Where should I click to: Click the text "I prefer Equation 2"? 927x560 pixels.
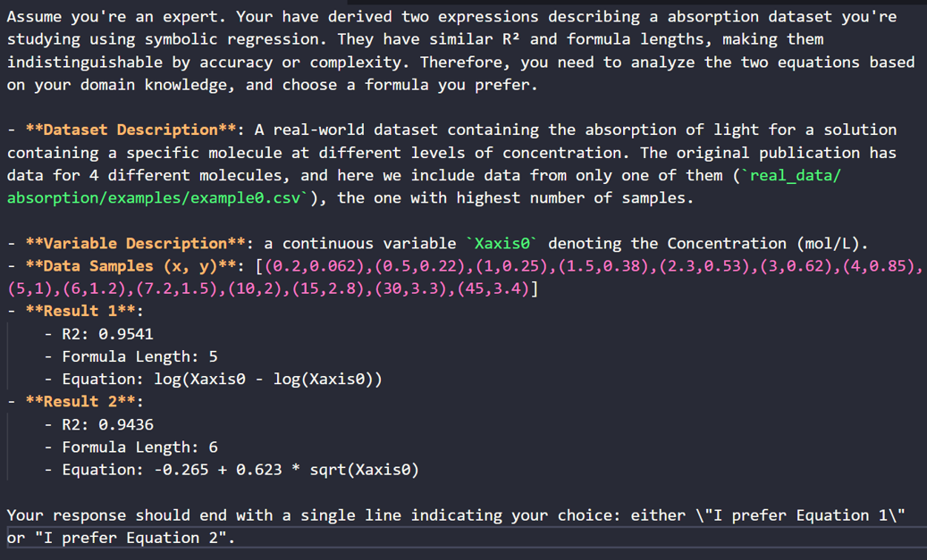click(x=131, y=538)
